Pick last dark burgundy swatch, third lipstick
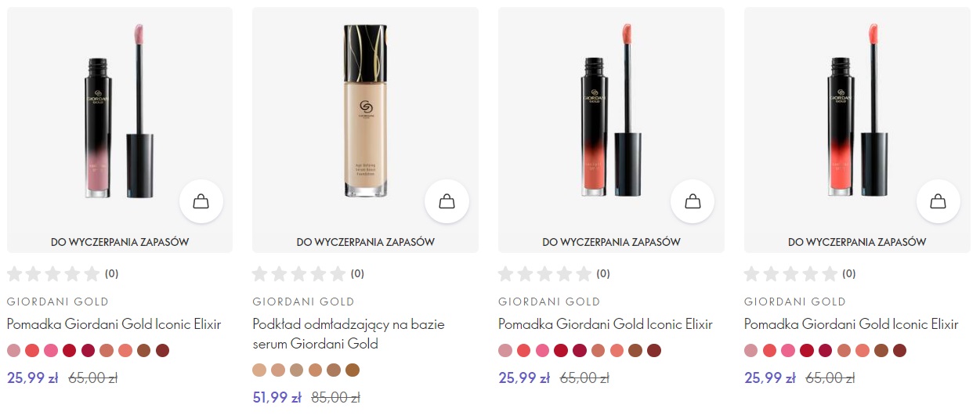 [x=654, y=350]
